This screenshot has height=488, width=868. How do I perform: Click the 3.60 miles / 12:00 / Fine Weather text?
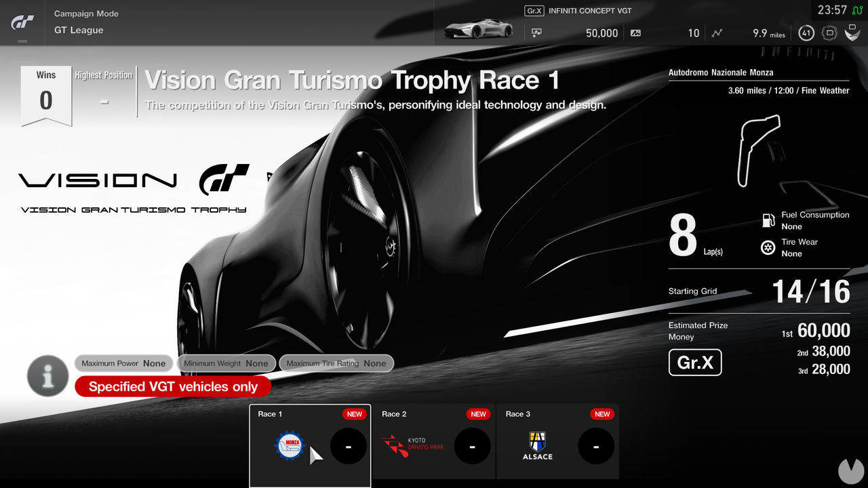click(x=789, y=90)
